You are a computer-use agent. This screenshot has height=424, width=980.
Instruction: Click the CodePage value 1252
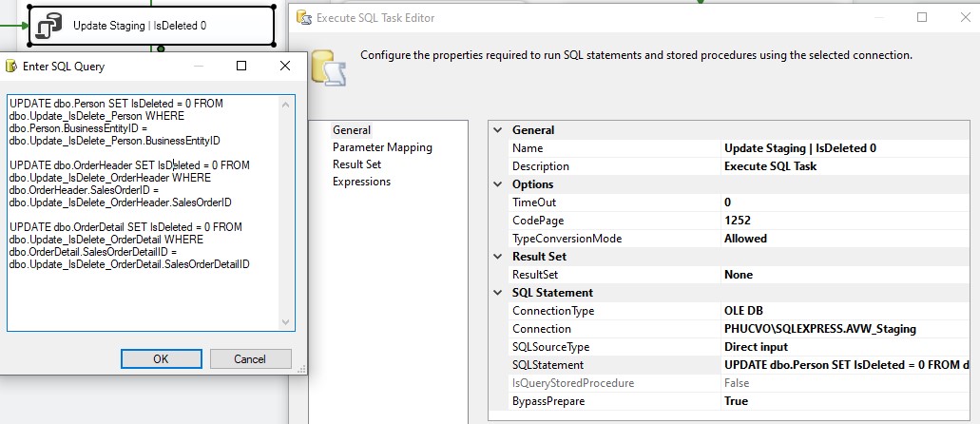click(x=737, y=221)
